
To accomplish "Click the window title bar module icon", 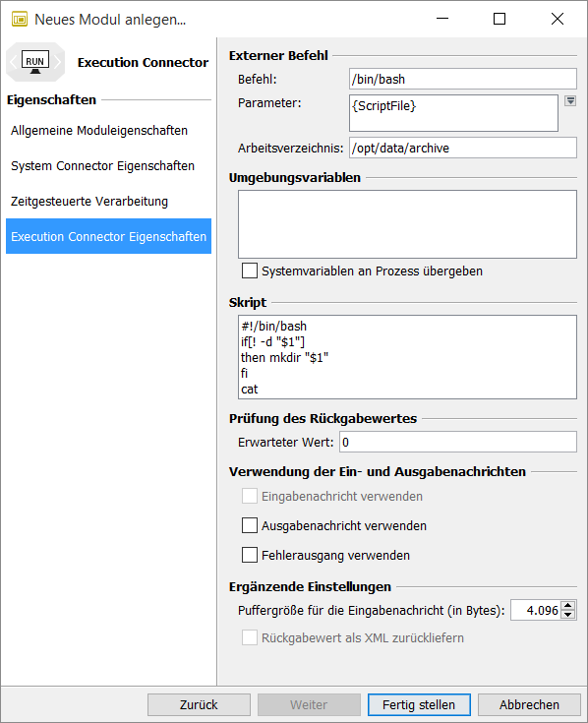I will [20, 20].
